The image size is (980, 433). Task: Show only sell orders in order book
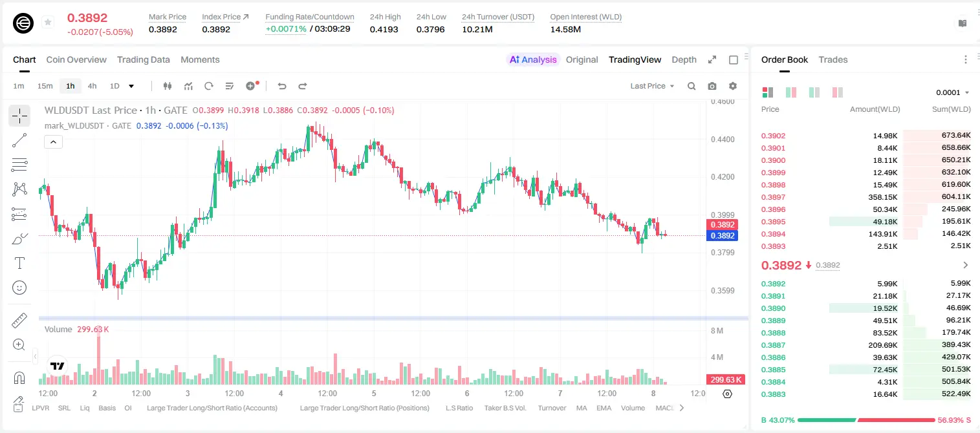click(837, 92)
